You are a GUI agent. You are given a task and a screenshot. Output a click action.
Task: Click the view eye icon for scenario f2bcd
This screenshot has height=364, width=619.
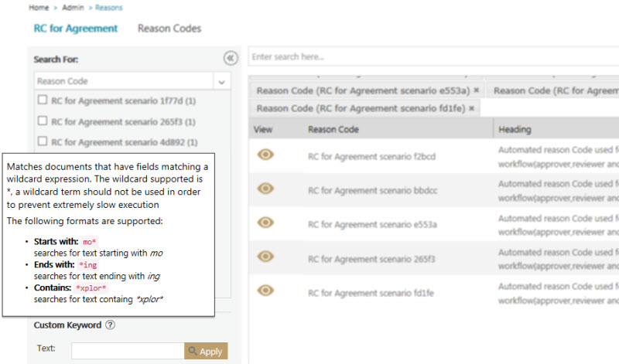[x=265, y=155]
